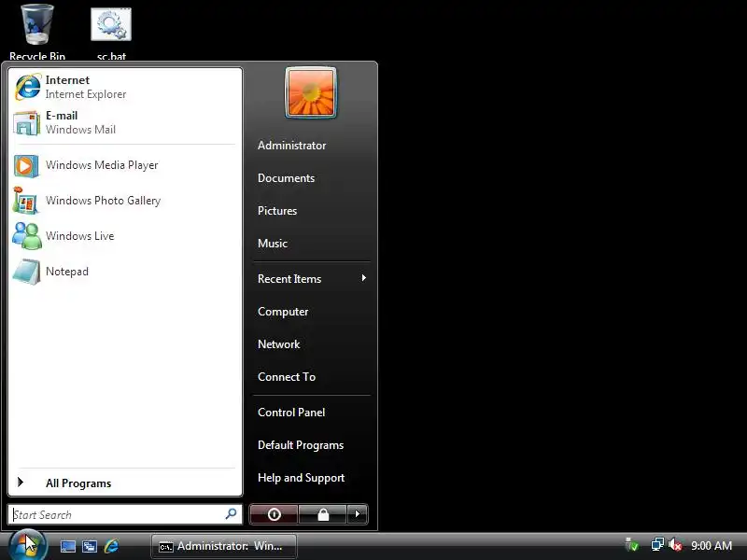
Task: Click the search magnifier icon
Action: [231, 514]
